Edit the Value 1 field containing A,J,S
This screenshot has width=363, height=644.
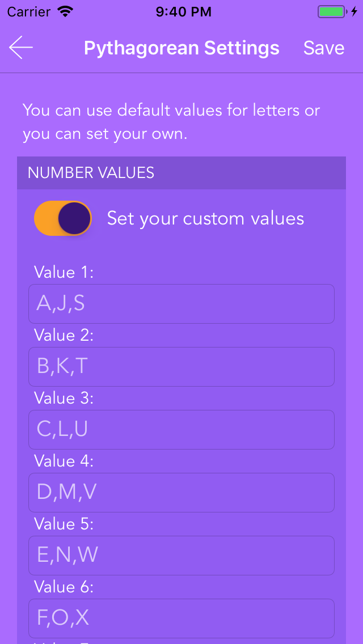(181, 304)
